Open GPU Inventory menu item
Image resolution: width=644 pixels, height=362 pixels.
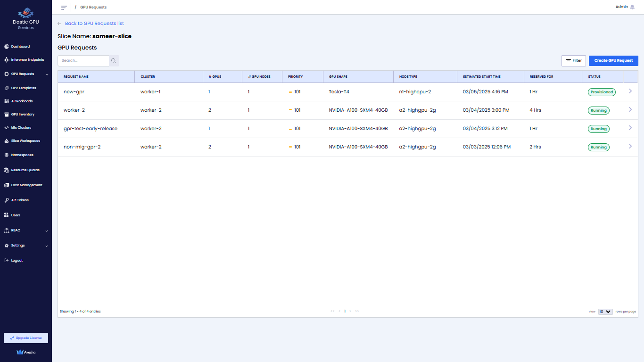coord(23,115)
